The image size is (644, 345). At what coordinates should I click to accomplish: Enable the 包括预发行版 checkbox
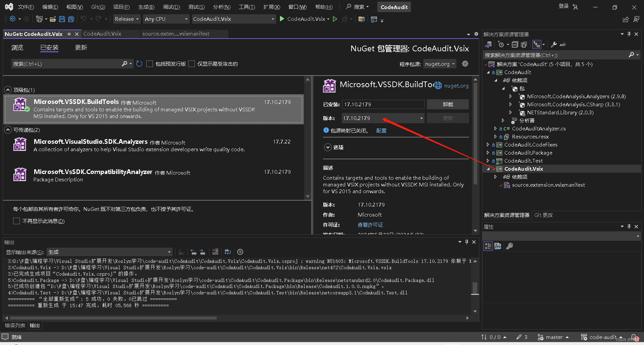[150, 64]
